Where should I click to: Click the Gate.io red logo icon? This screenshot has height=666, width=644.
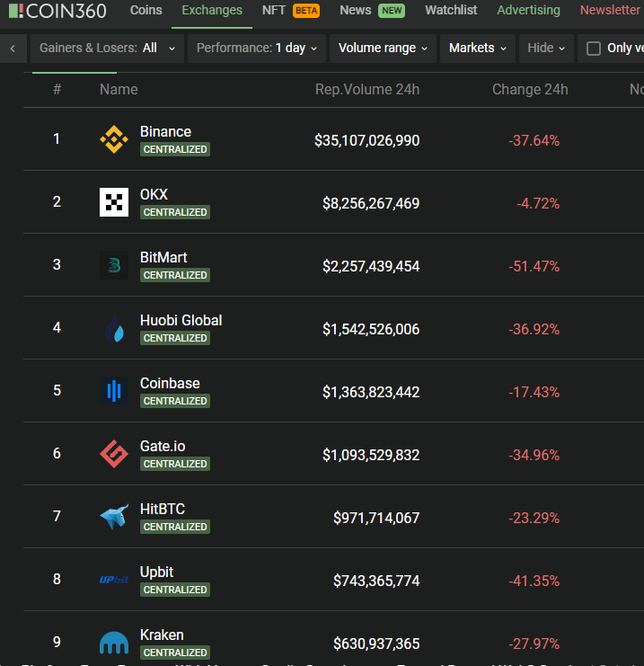(114, 454)
